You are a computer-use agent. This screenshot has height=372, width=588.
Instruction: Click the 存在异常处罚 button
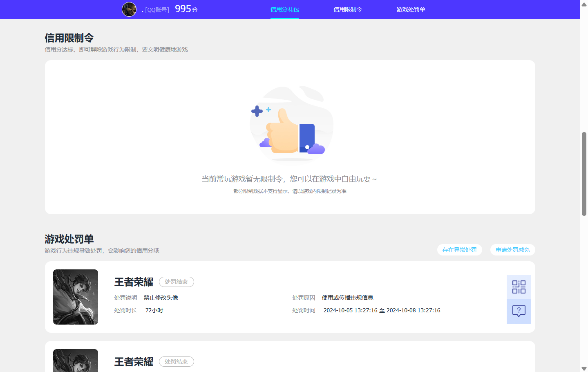[x=459, y=250]
